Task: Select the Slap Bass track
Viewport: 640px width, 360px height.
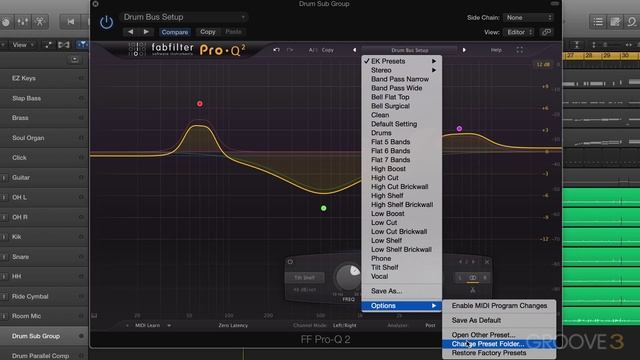Action: click(44, 98)
